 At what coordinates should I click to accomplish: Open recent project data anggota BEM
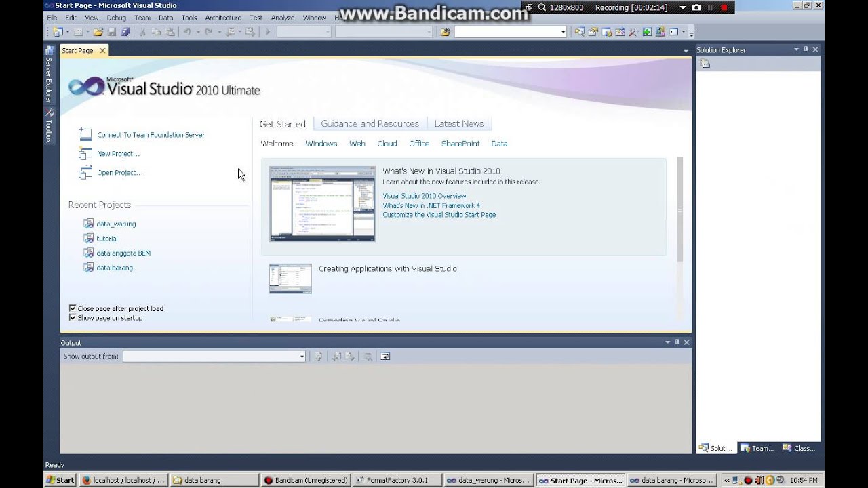click(x=123, y=253)
